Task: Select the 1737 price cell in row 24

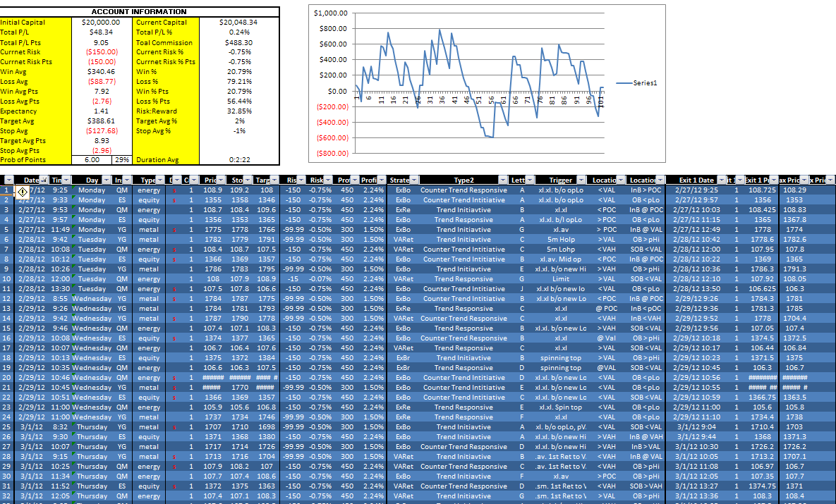Action: (x=213, y=417)
